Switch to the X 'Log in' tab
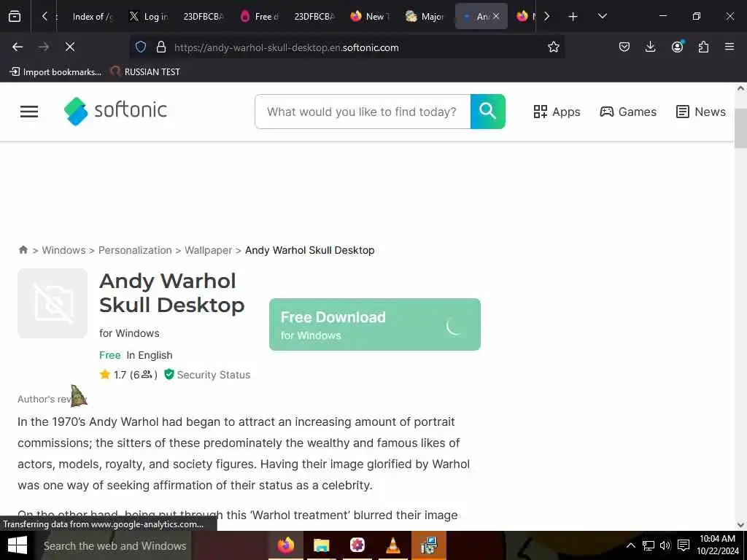 pos(149,16)
